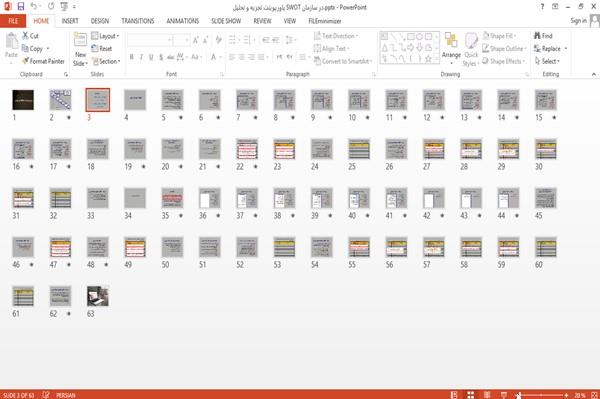Screen dimensions: 600x399
Task: Open the FILE tab
Action: pyautogui.click(x=13, y=21)
